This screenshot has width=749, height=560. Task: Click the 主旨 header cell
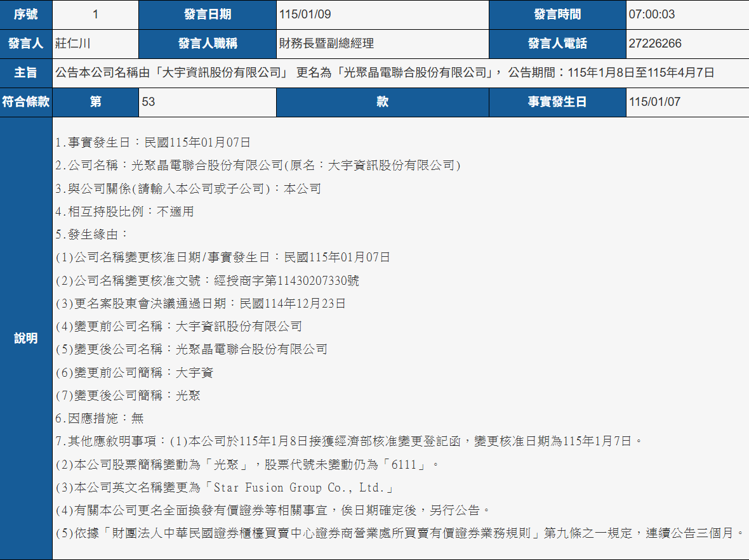point(25,73)
